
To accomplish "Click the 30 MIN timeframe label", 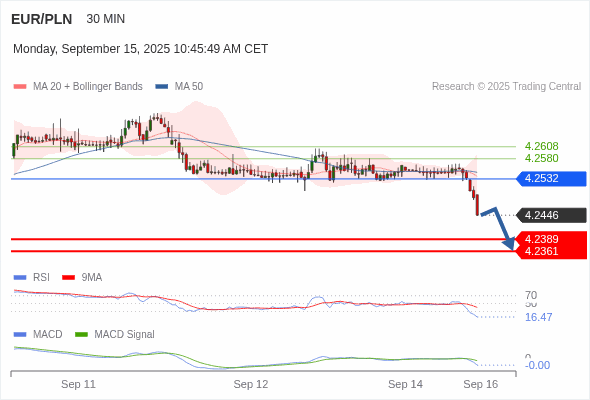I will (106, 19).
